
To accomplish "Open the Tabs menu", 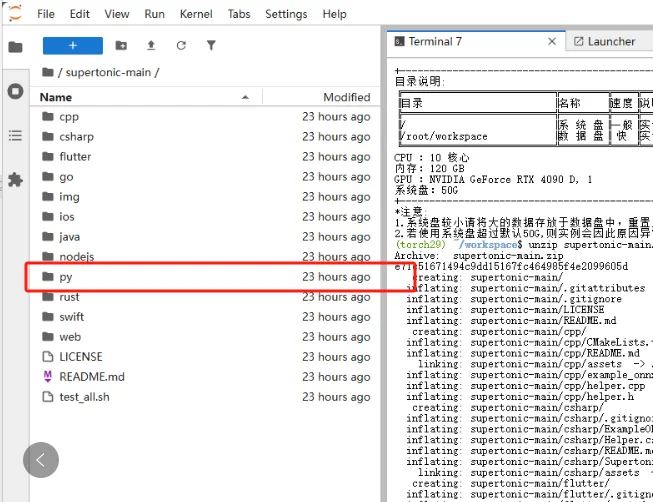I will click(x=239, y=14).
